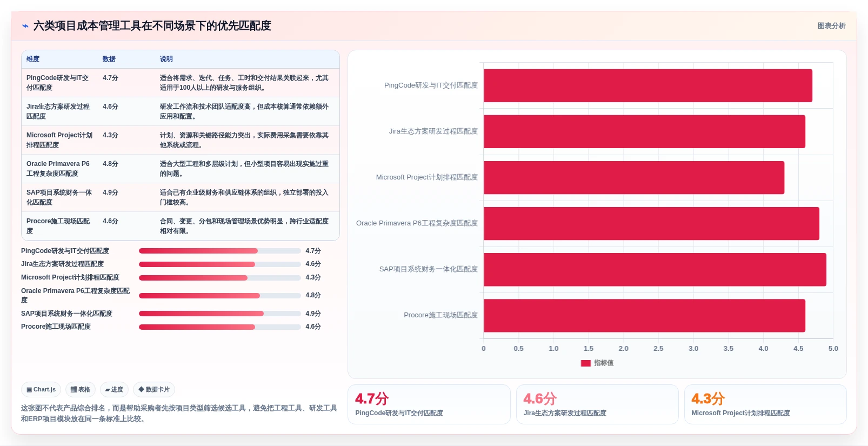Image resolution: width=868 pixels, height=446 pixels.
Task: Select the SAP项目系统财务一体化匹配度 table cell
Action: click(59, 197)
